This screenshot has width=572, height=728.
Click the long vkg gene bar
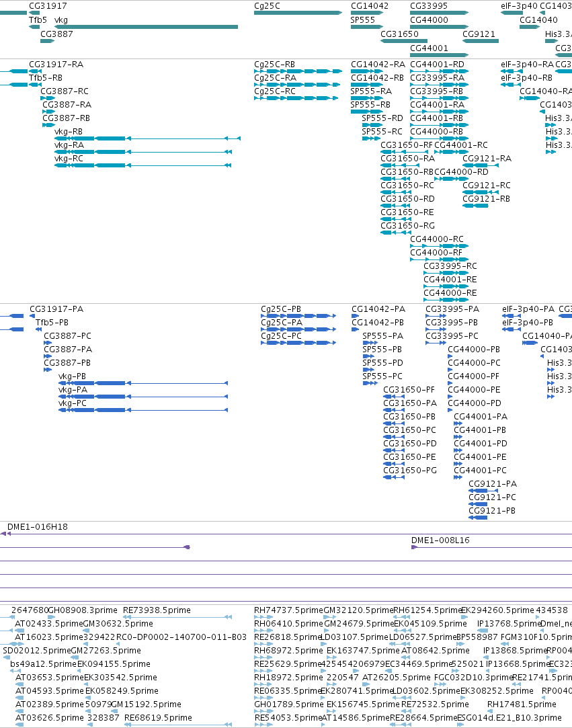click(147, 27)
